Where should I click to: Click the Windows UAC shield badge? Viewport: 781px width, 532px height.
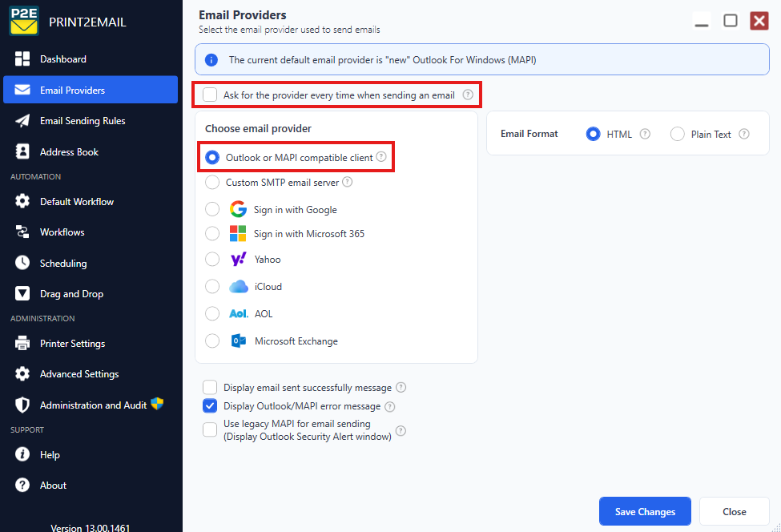coord(157,404)
